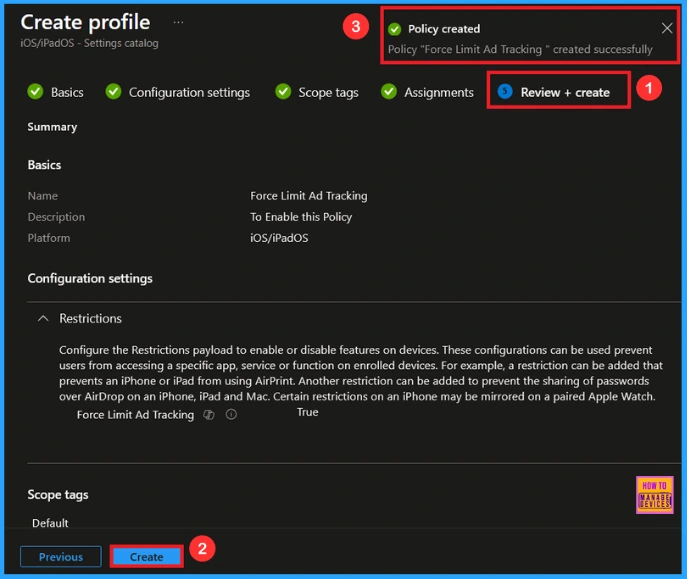Open the ellipsis menu beside Create profile
The image size is (687, 579).
(x=178, y=22)
